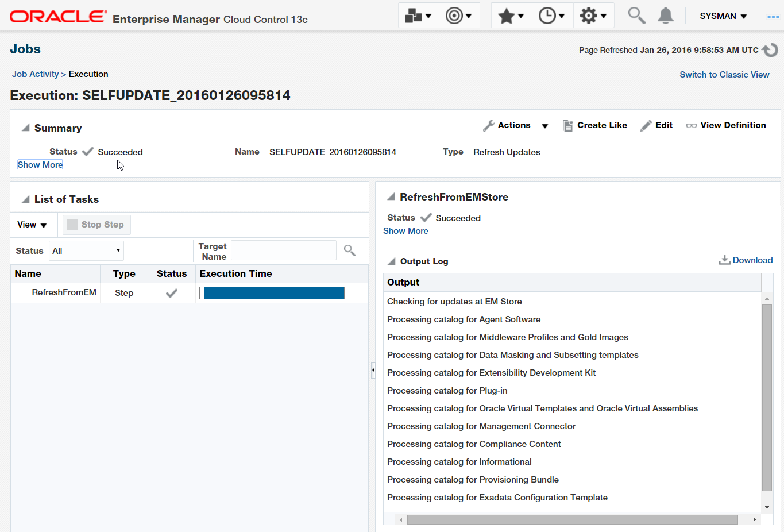Collapse the List of Tasks section
The height and width of the screenshot is (532, 784).
tap(26, 199)
